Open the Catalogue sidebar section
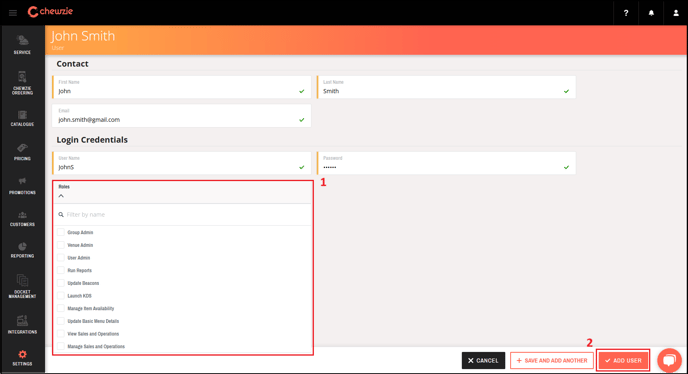This screenshot has height=374, width=688. 22,119
